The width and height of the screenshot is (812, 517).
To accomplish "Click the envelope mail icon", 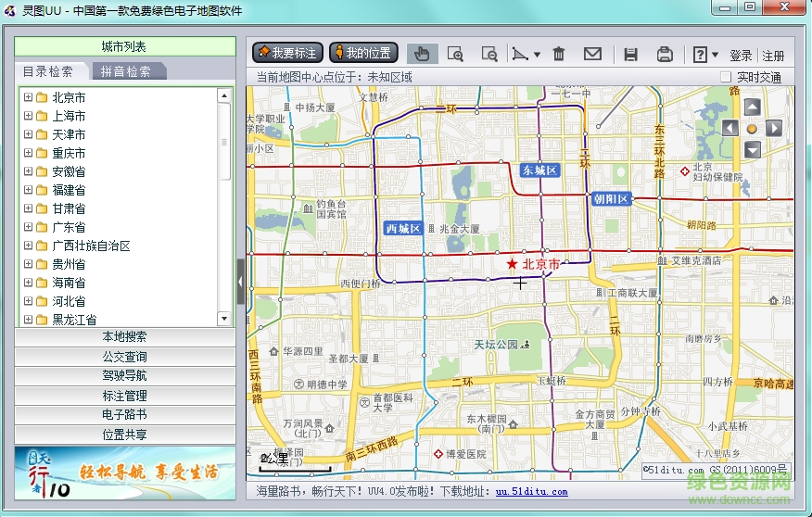I will point(592,54).
